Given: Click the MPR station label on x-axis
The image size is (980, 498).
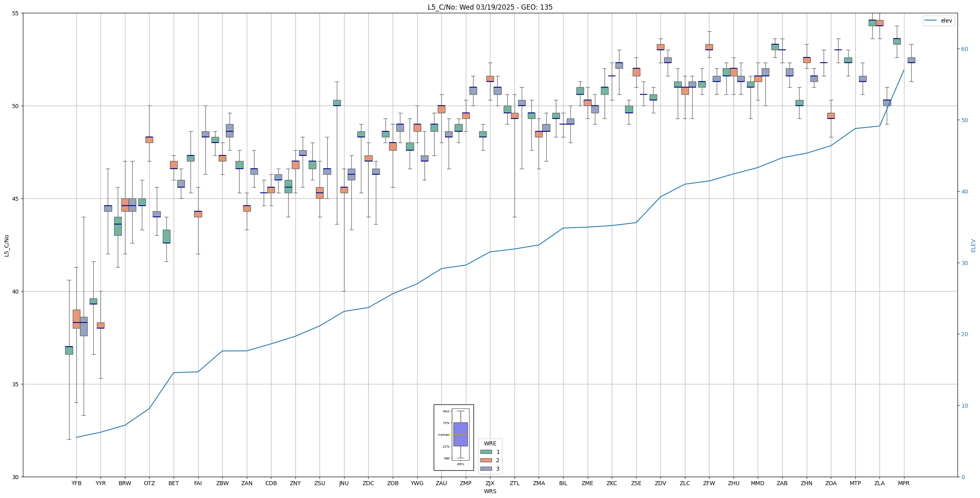Looking at the screenshot, I should [x=904, y=483].
